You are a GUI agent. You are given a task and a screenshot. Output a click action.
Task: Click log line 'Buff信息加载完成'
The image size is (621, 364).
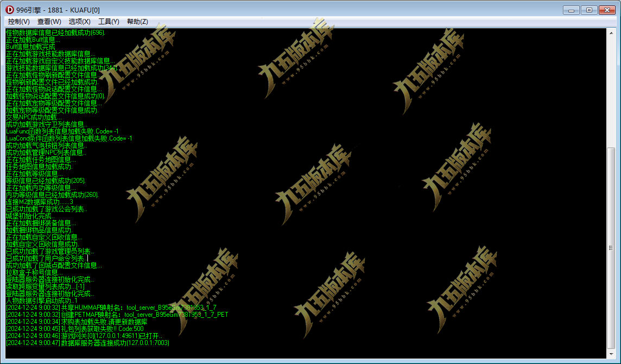click(30, 47)
